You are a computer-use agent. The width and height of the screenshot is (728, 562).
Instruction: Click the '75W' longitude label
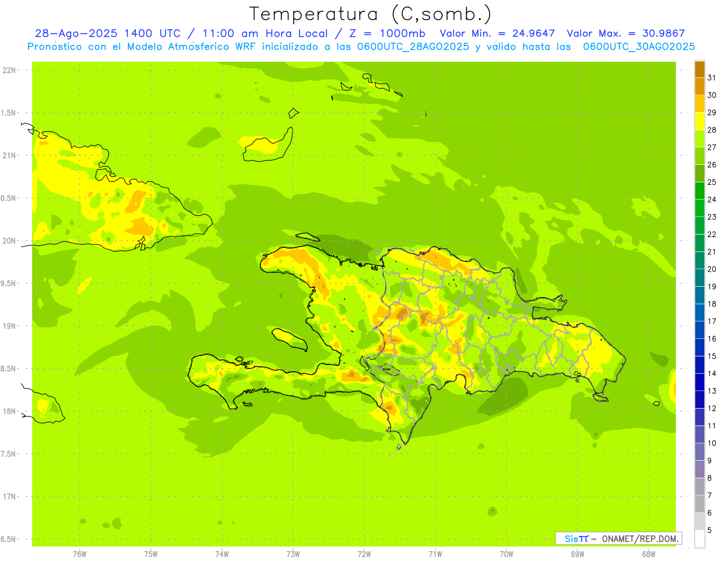[x=151, y=554]
